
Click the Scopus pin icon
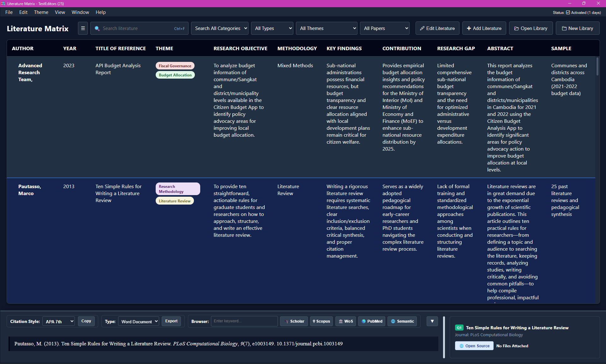pyautogui.click(x=314, y=321)
